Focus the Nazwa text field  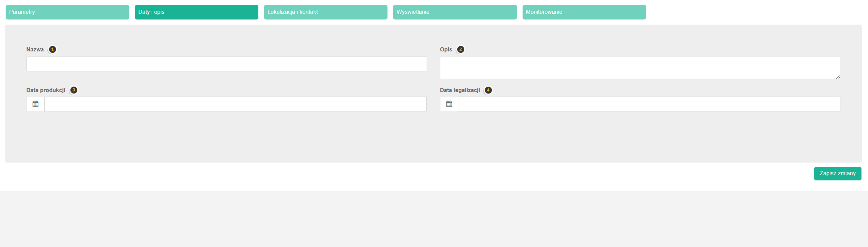click(x=227, y=64)
